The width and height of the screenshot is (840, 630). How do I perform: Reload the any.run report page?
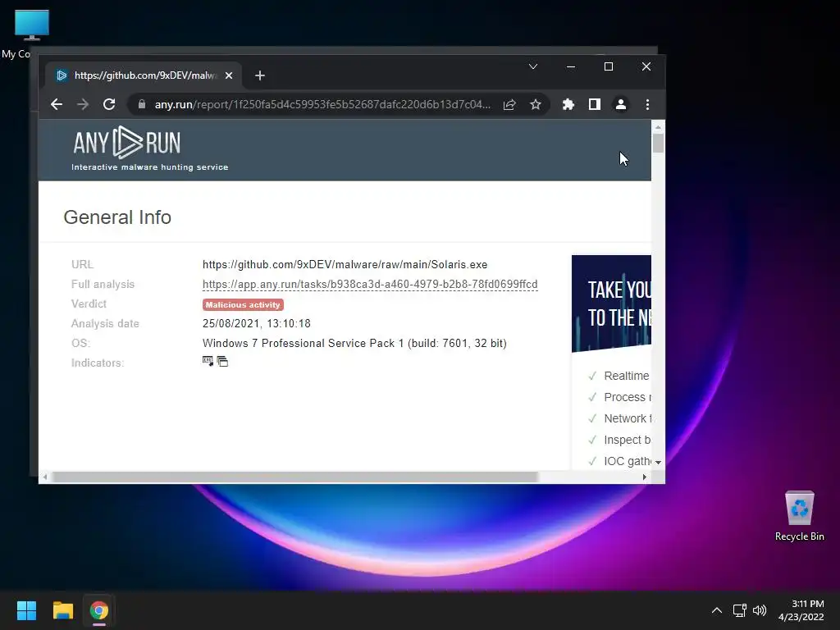coord(109,104)
